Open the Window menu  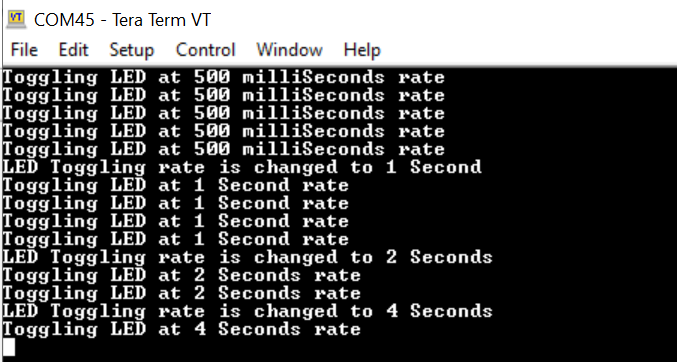289,50
